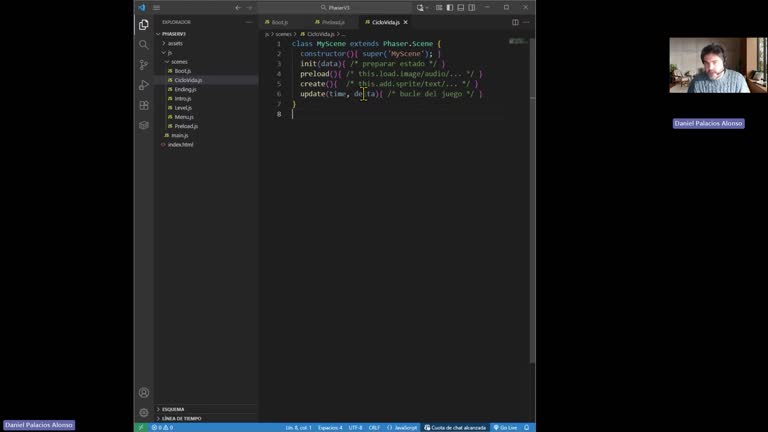Click the update(time, delta) code line

[x=391, y=94]
